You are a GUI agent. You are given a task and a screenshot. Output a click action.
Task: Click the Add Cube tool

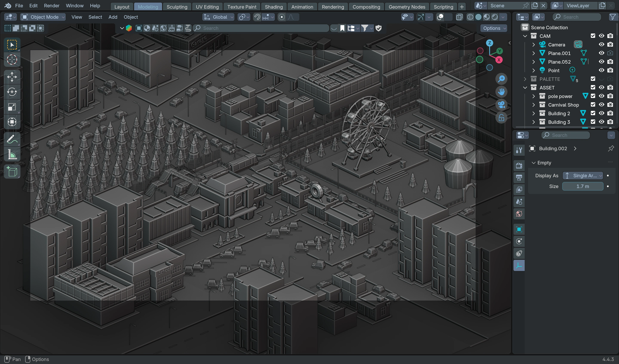pyautogui.click(x=12, y=171)
